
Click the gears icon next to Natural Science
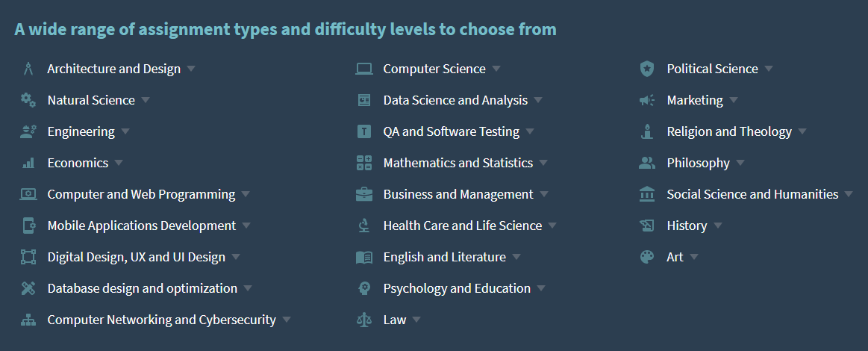28,100
